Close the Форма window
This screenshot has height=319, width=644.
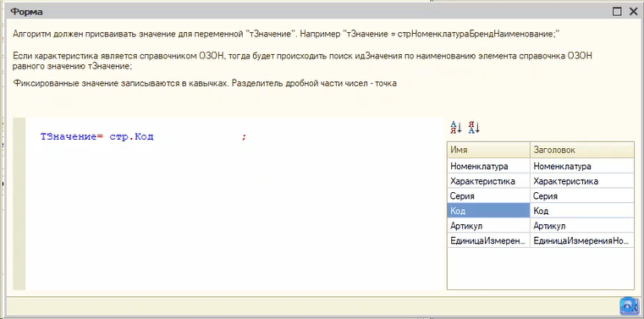pyautogui.click(x=633, y=12)
